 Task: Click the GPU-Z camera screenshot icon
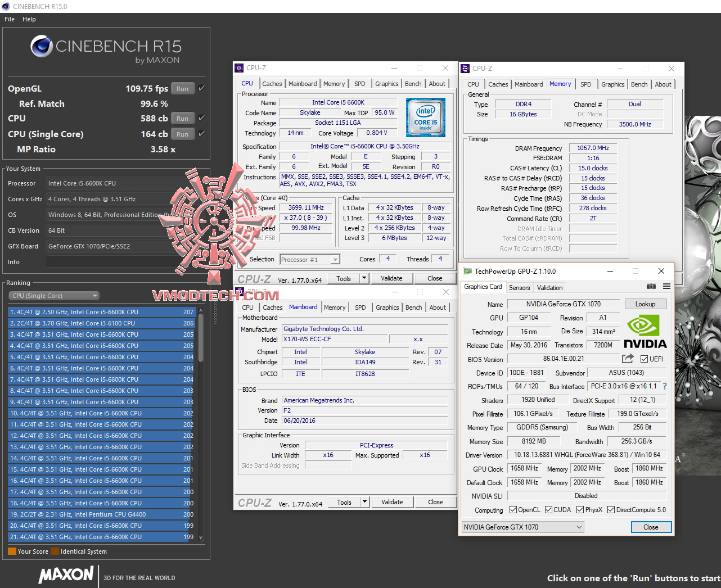coord(651,287)
